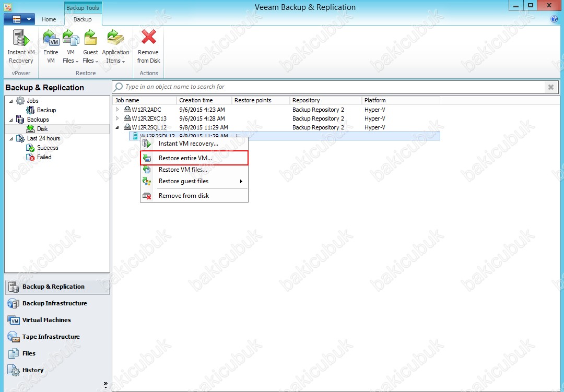Click Backup Repository 2 in W12R2SQL12 row
The image size is (564, 392).
coord(319,127)
